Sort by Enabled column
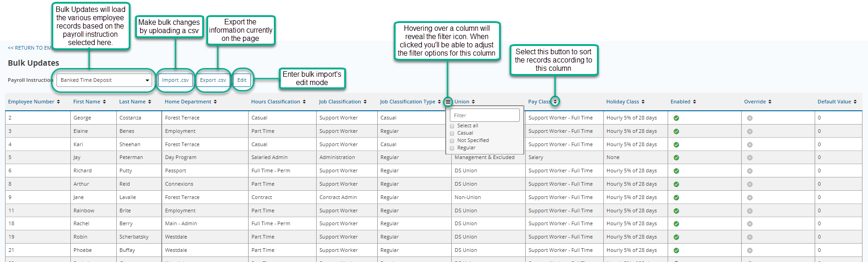Screen dimensions: 868x262 tap(694, 102)
